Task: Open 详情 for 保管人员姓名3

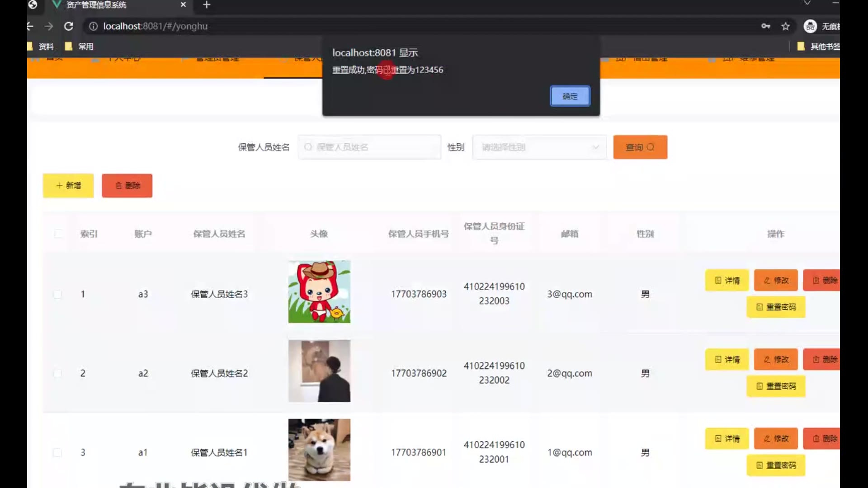Action: 727,280
